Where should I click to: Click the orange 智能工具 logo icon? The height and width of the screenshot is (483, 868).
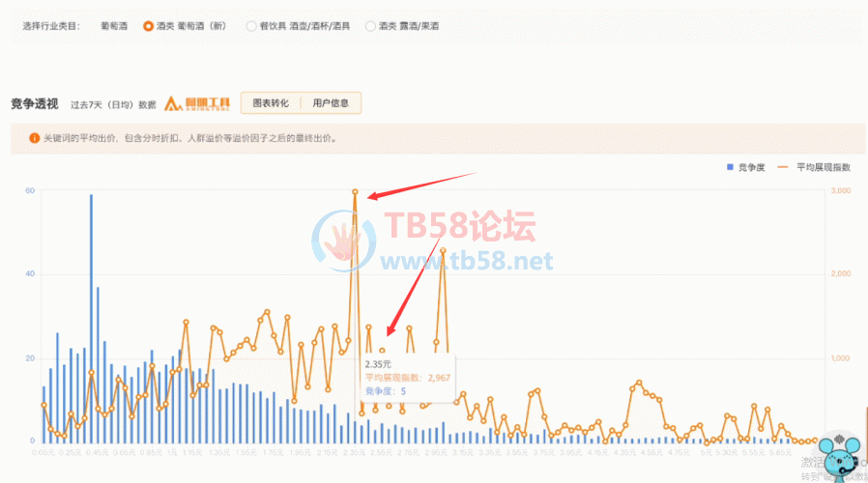coord(174,103)
